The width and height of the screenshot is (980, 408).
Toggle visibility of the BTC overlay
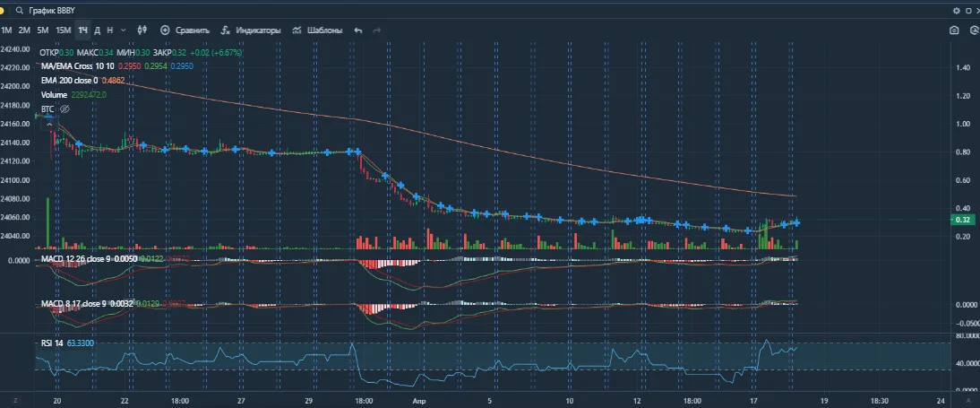[64, 109]
